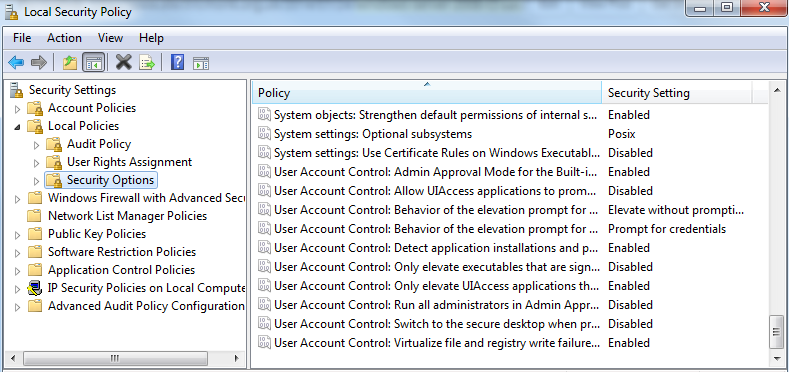Click the Local Policies folder icon
789x372 pixels.
[x=35, y=126]
